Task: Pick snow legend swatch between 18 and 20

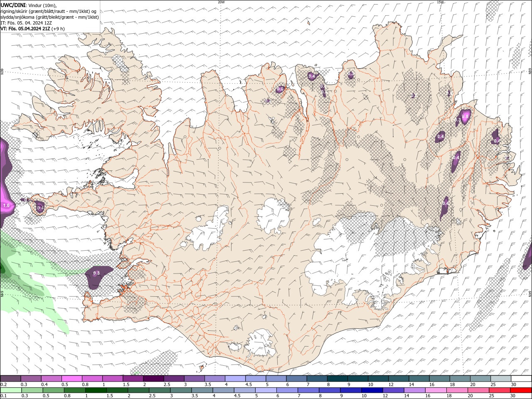Action: [460, 379]
